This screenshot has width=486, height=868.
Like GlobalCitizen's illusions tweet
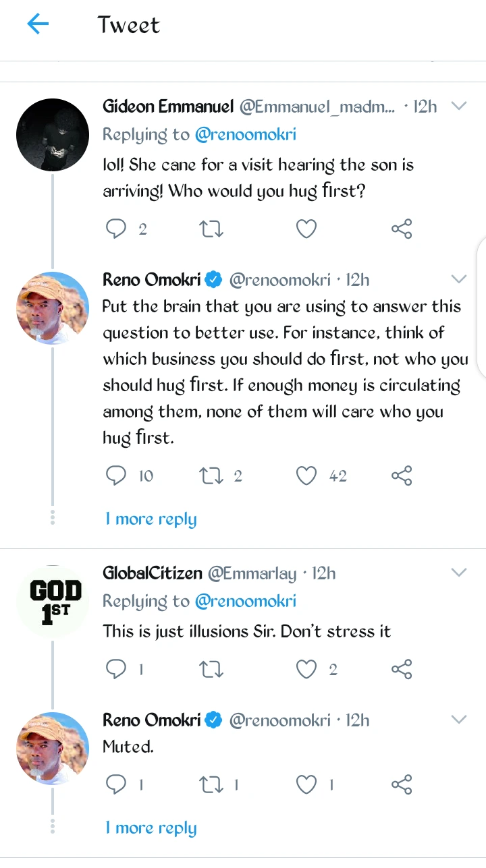point(306,669)
